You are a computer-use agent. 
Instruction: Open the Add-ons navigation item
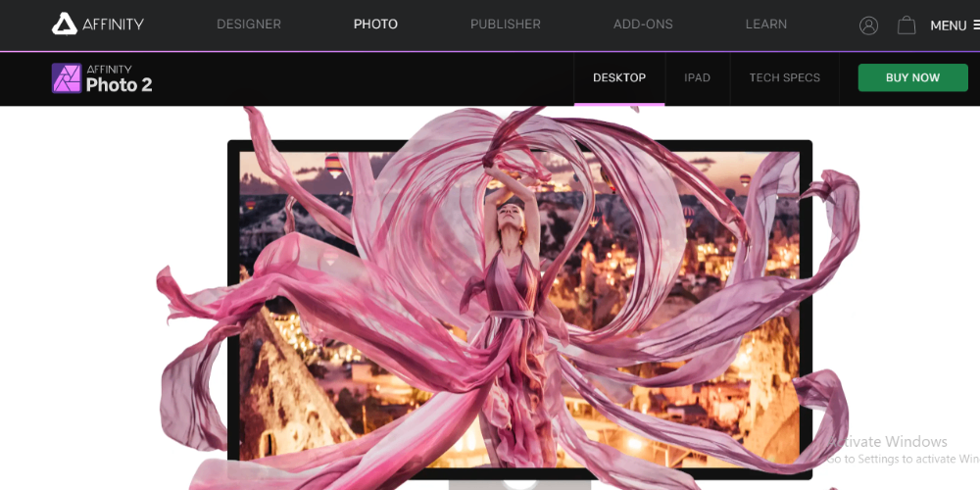pyautogui.click(x=643, y=24)
